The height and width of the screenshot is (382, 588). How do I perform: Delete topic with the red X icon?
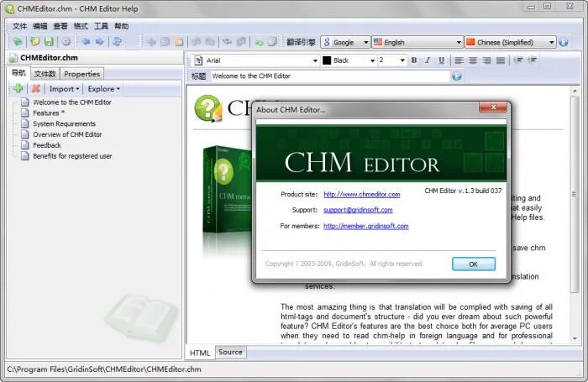click(36, 88)
